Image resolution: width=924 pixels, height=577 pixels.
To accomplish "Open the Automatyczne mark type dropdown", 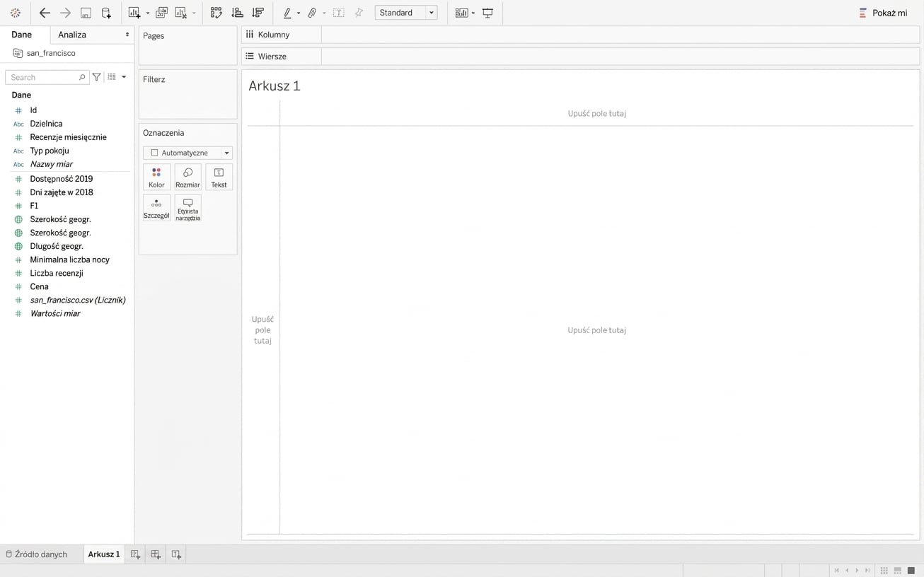I will [x=187, y=153].
